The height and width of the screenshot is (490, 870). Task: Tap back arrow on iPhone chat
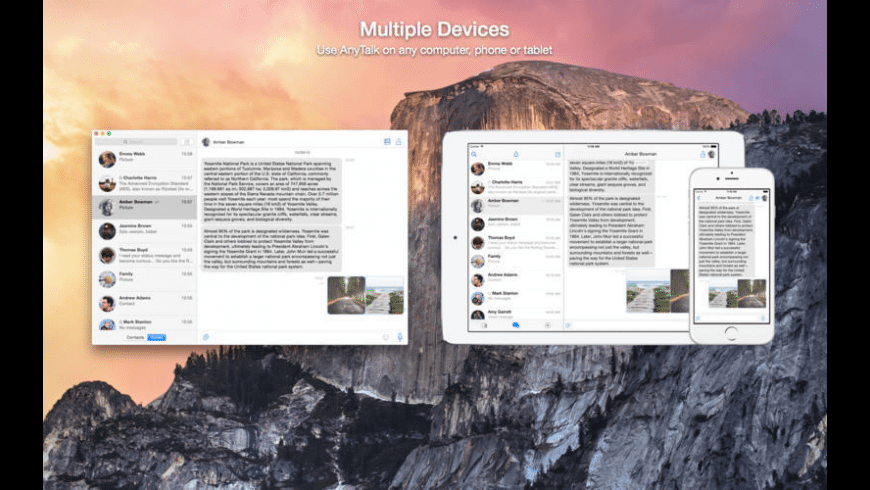coord(699,198)
